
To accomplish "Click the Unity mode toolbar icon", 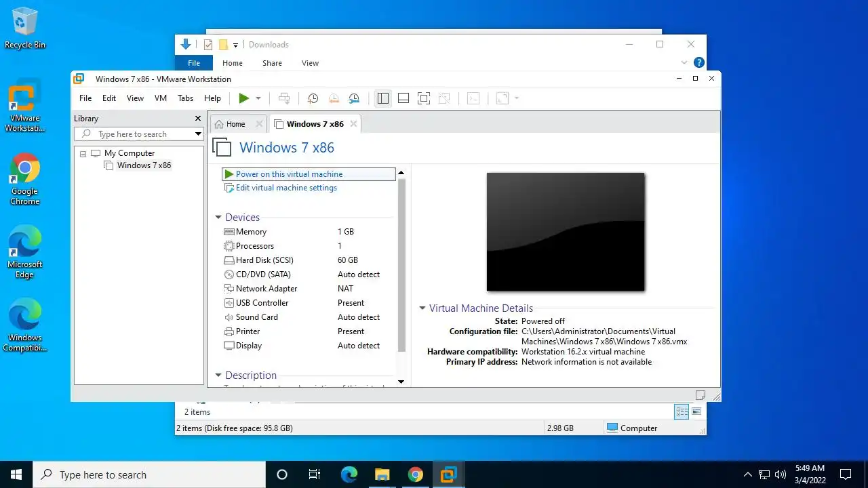I will tap(444, 98).
